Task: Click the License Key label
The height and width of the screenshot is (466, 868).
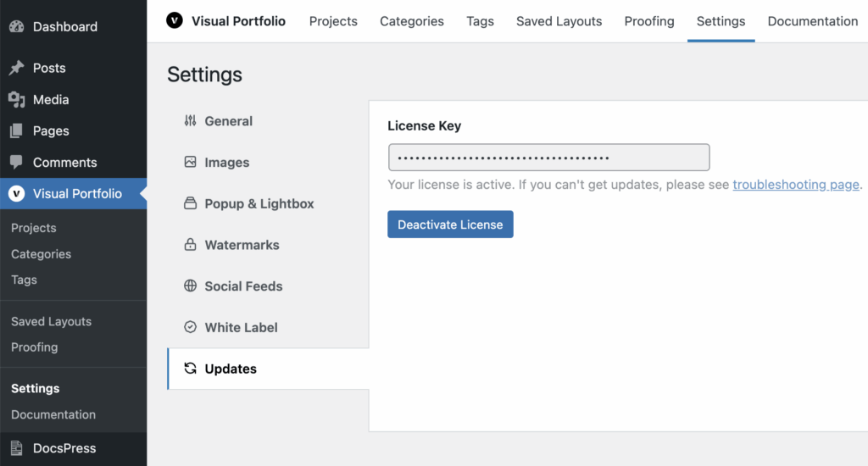Action: 424,125
